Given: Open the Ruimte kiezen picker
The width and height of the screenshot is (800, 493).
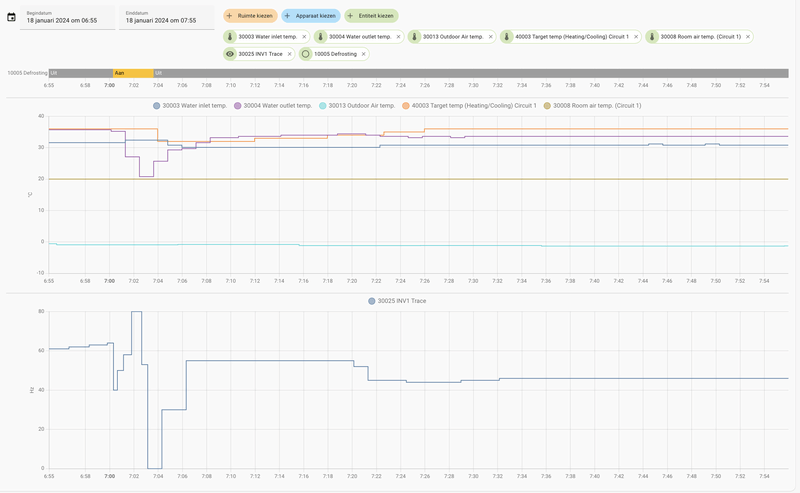Looking at the screenshot, I should pyautogui.click(x=250, y=16).
